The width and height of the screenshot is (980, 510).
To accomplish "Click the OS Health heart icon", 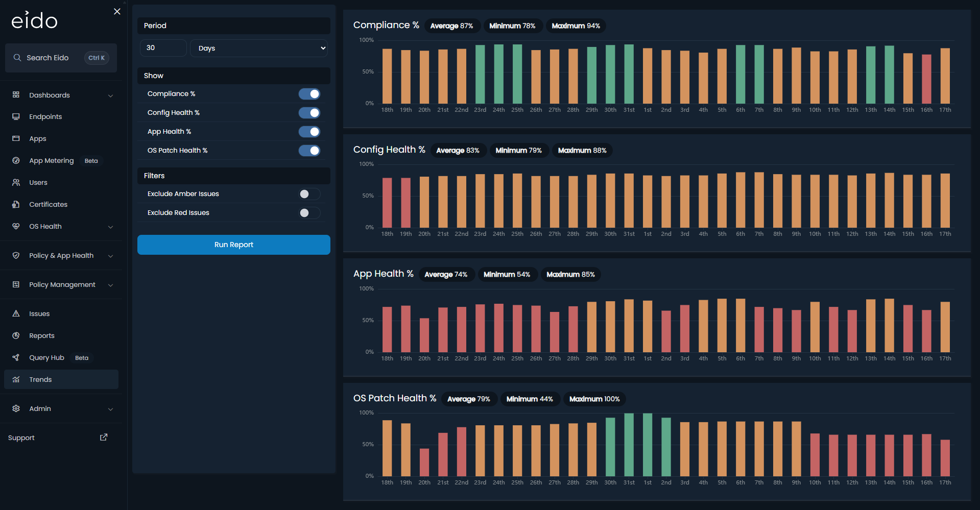I will click(16, 227).
